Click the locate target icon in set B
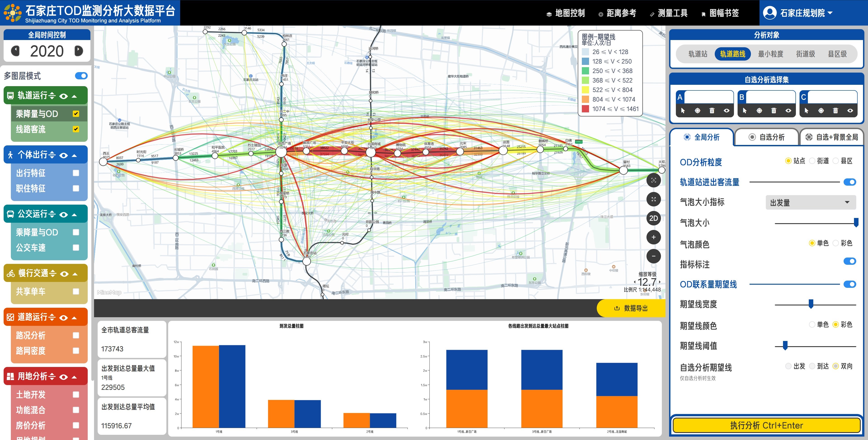The width and height of the screenshot is (868, 440). click(759, 111)
